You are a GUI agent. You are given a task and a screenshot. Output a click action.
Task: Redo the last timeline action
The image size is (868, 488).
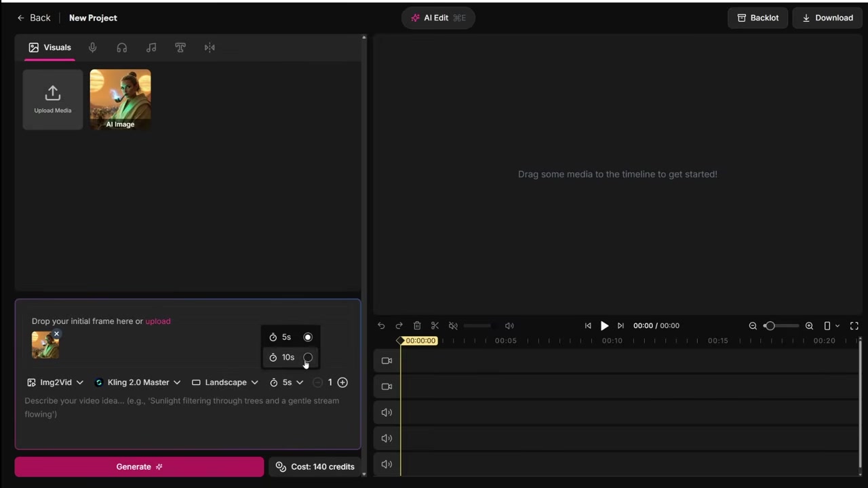pyautogui.click(x=399, y=326)
